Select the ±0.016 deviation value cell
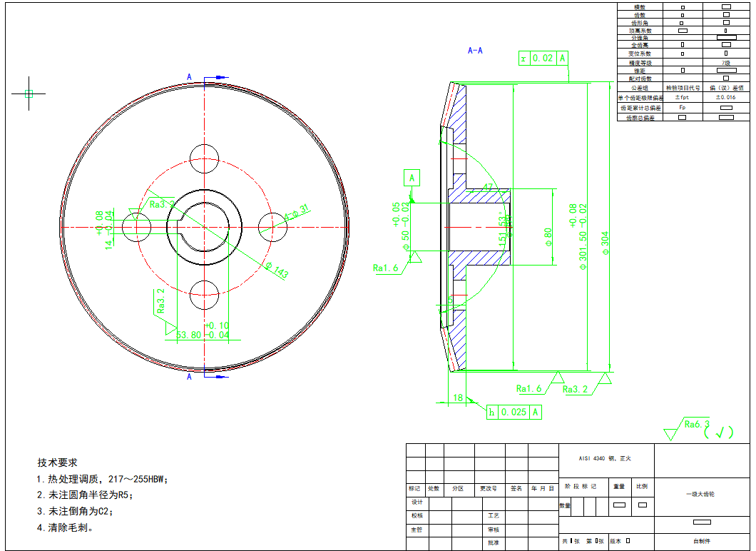This screenshot has height=551, width=756. 725,97
